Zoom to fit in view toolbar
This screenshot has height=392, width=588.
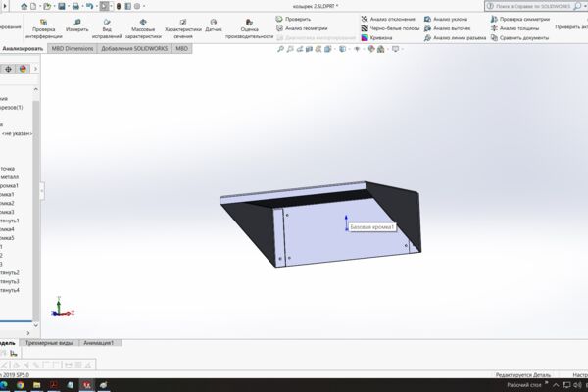coord(280,49)
